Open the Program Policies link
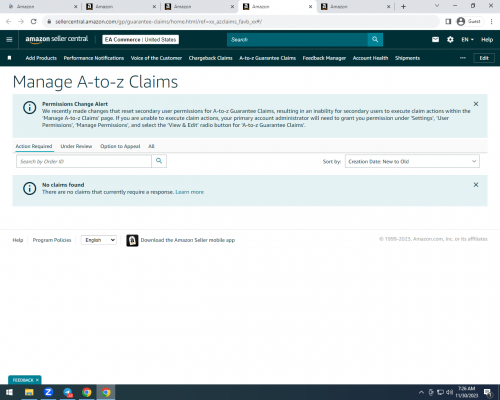Screen dimensions: 500x400 tap(52, 240)
